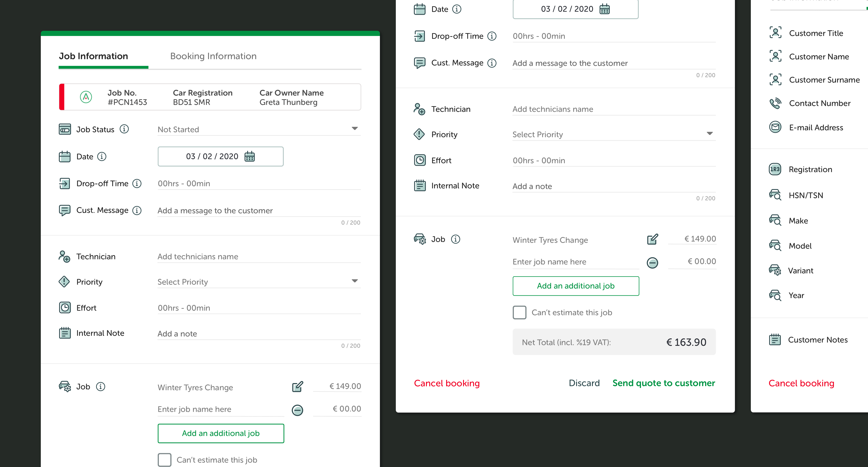Click Drop-off Time info icon in left card
868x467 pixels.
pyautogui.click(x=137, y=183)
